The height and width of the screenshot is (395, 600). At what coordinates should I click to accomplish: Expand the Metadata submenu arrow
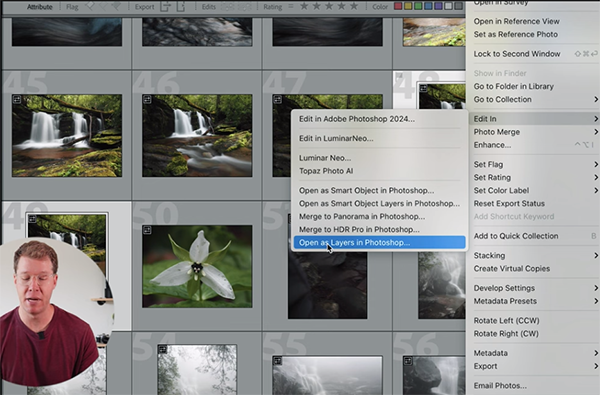[x=596, y=353]
